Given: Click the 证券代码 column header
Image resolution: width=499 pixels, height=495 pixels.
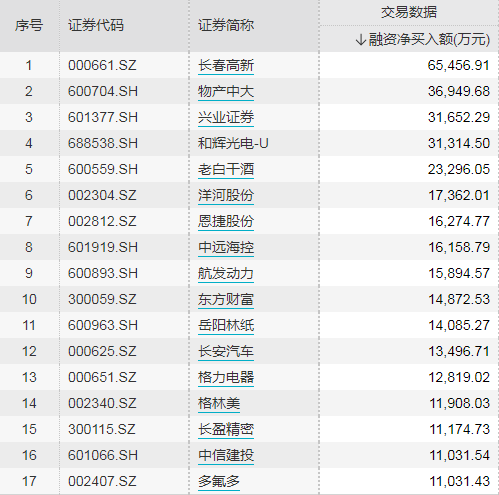Looking at the screenshot, I should tap(96, 25).
